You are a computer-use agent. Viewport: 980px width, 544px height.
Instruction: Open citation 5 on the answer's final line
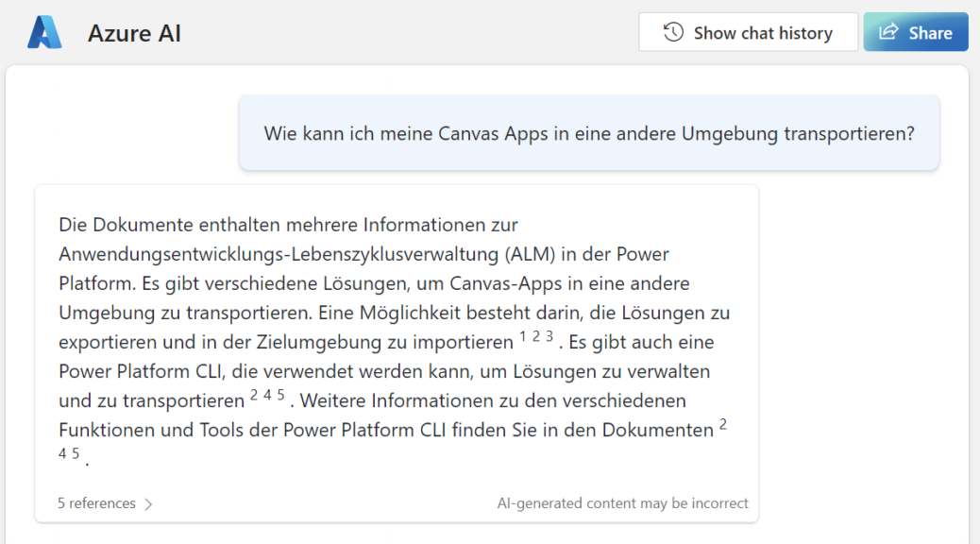76,454
